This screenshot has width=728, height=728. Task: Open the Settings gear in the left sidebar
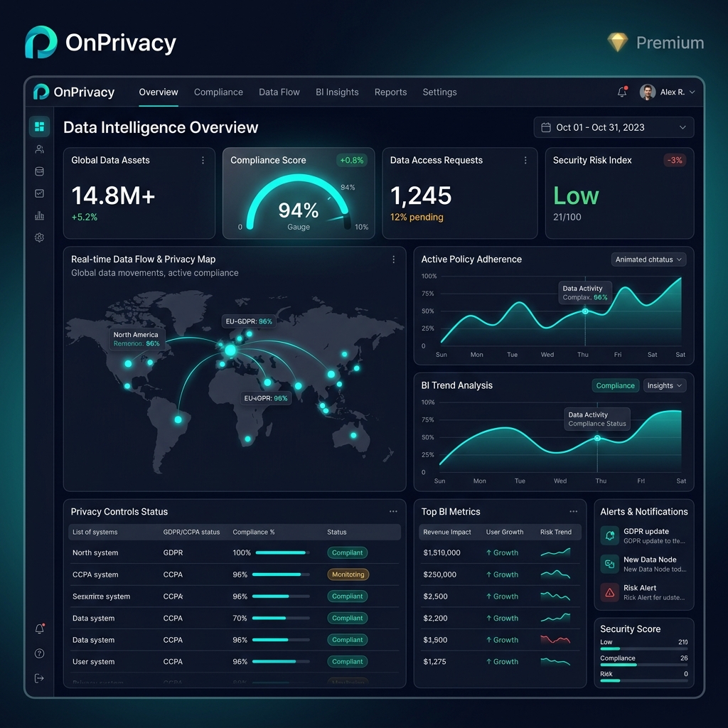pos(39,237)
